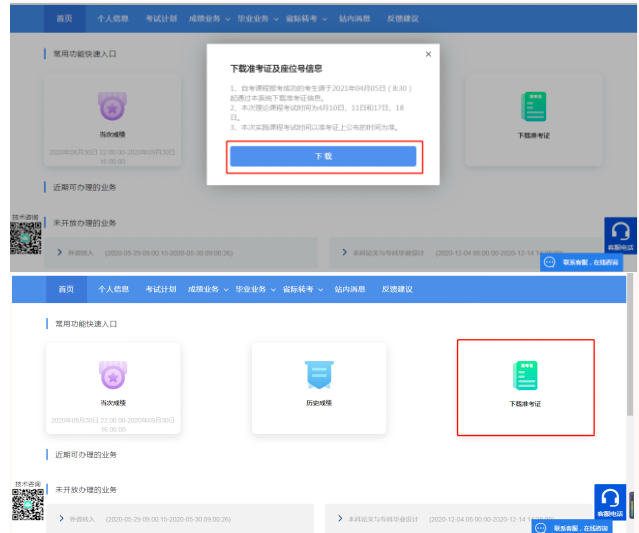This screenshot has width=639, height=533.
Task: Expand the 外省转入 row on the dimmed page
Action: click(x=181, y=253)
